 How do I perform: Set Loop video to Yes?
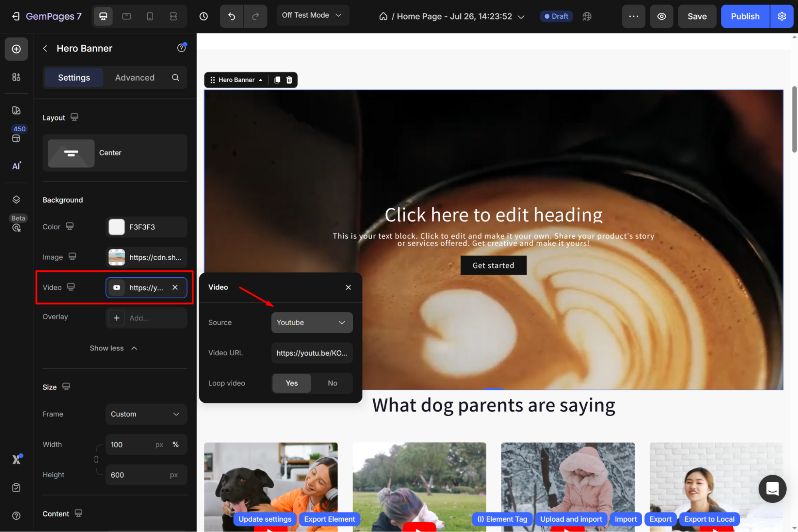[x=291, y=383]
